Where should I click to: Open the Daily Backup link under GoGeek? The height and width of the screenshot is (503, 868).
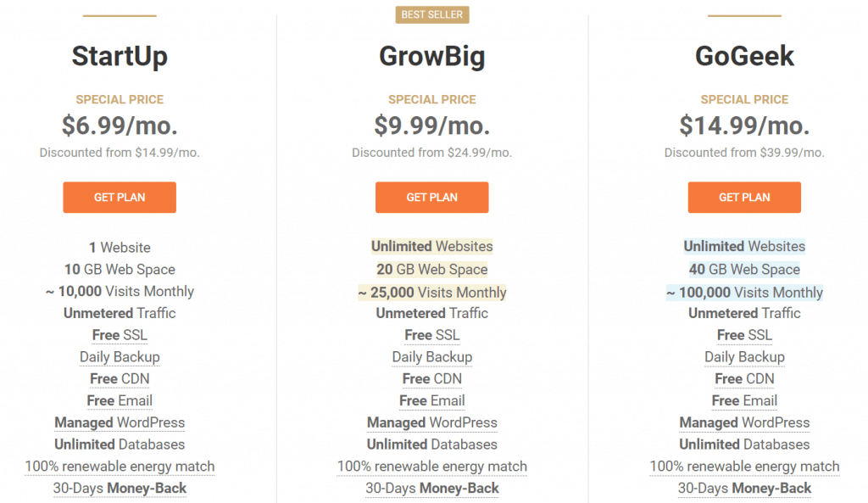[x=743, y=357]
